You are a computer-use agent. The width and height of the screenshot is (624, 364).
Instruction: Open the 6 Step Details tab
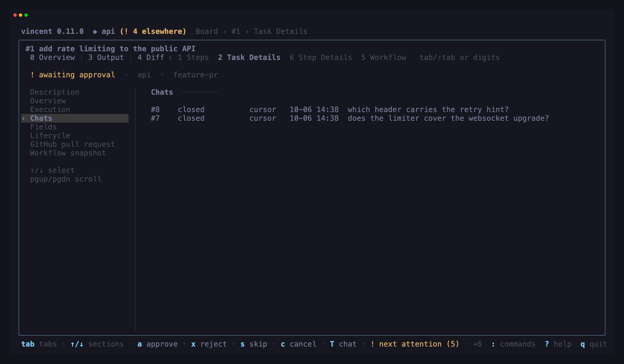point(321,57)
